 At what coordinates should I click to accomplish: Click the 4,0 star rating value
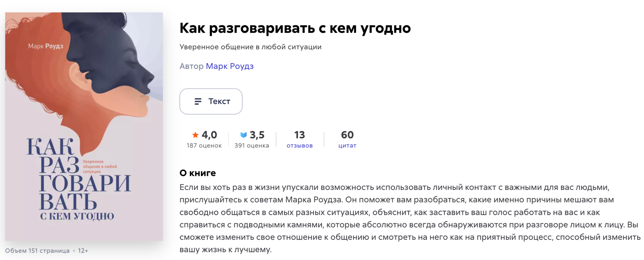pos(209,135)
